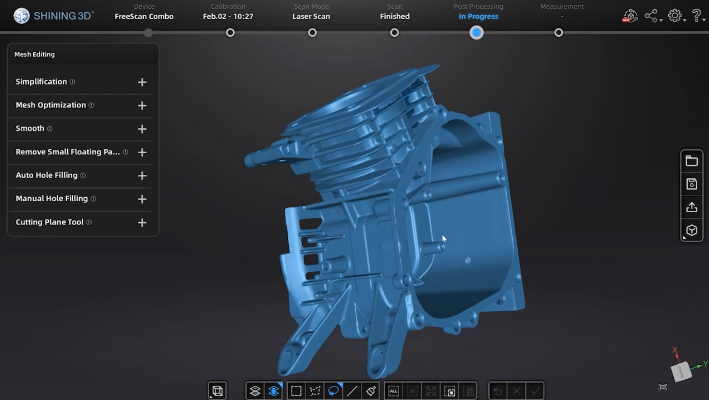Screen dimensions: 709x400
Task: Open the project folder icon
Action: coord(691,161)
